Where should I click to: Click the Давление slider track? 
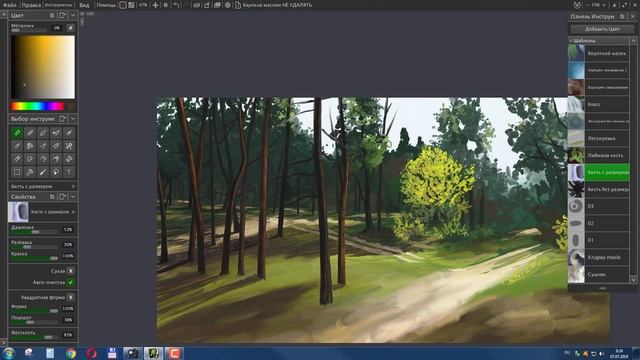(x=35, y=232)
